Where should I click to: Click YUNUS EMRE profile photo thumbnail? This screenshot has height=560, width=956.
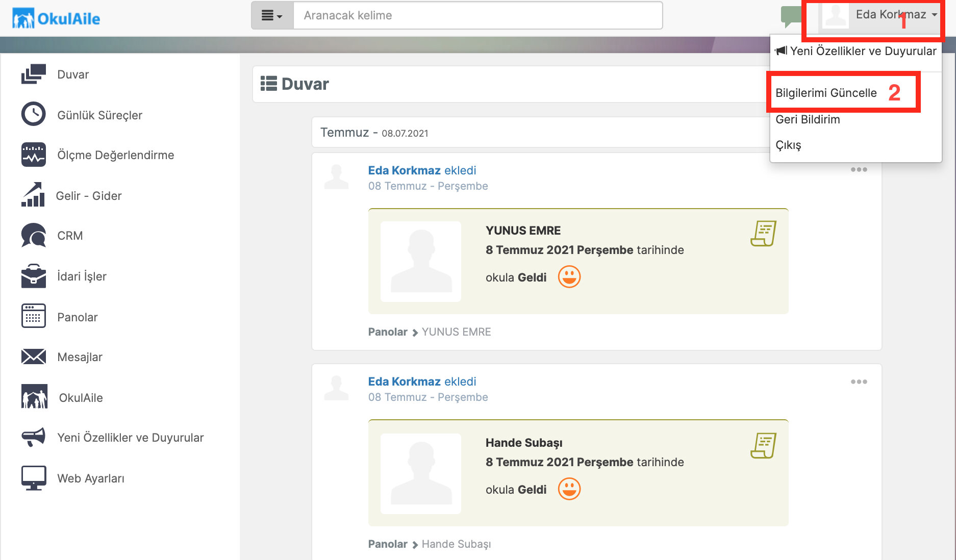421,262
